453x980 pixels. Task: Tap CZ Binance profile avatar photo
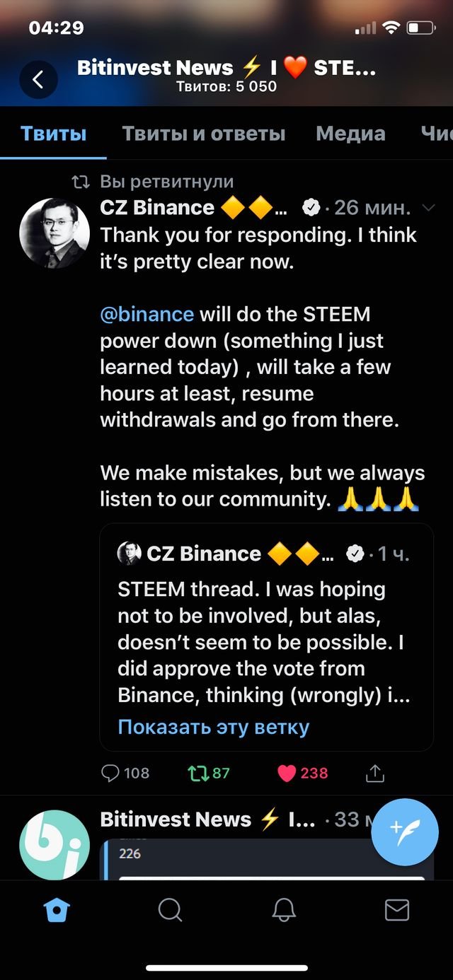[x=55, y=233]
